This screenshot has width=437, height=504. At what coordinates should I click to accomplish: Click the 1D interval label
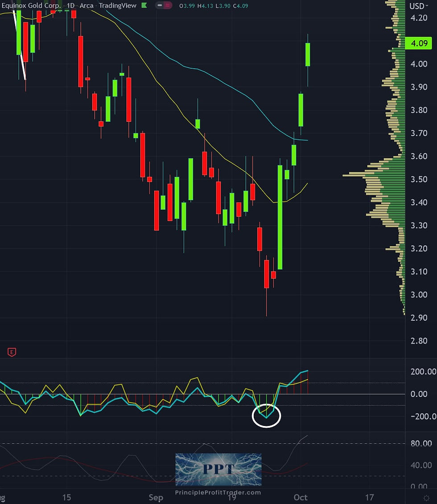pos(71,6)
